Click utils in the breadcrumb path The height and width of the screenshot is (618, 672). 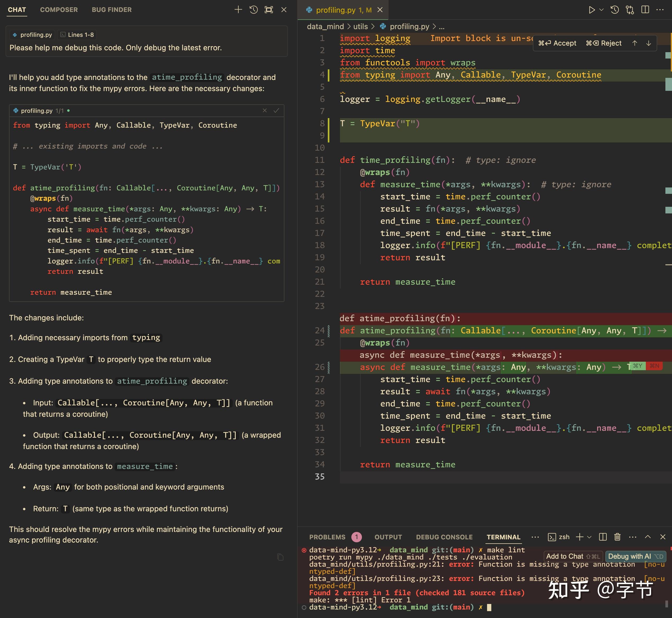(x=360, y=26)
